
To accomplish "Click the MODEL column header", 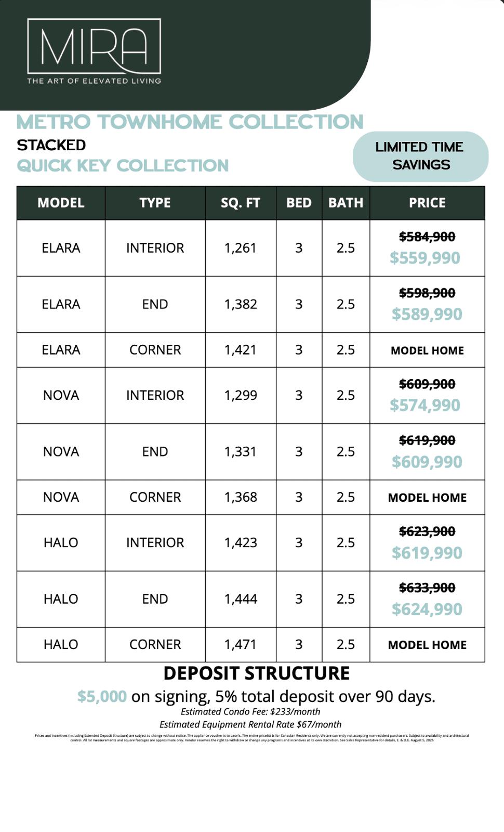I will pos(61,203).
